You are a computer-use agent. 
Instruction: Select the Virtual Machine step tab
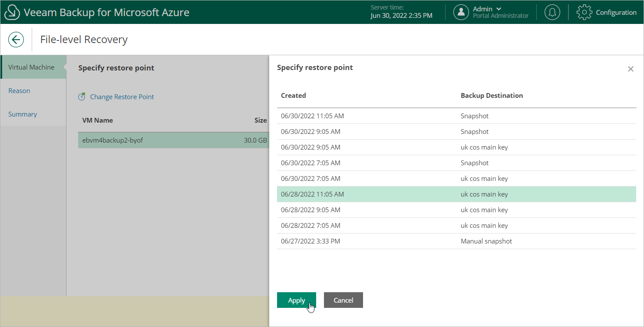[x=31, y=67]
